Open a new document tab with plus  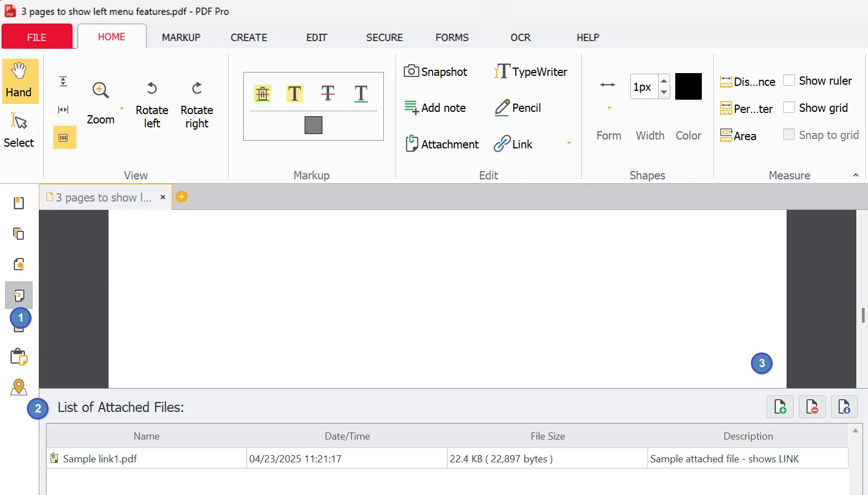(x=182, y=197)
